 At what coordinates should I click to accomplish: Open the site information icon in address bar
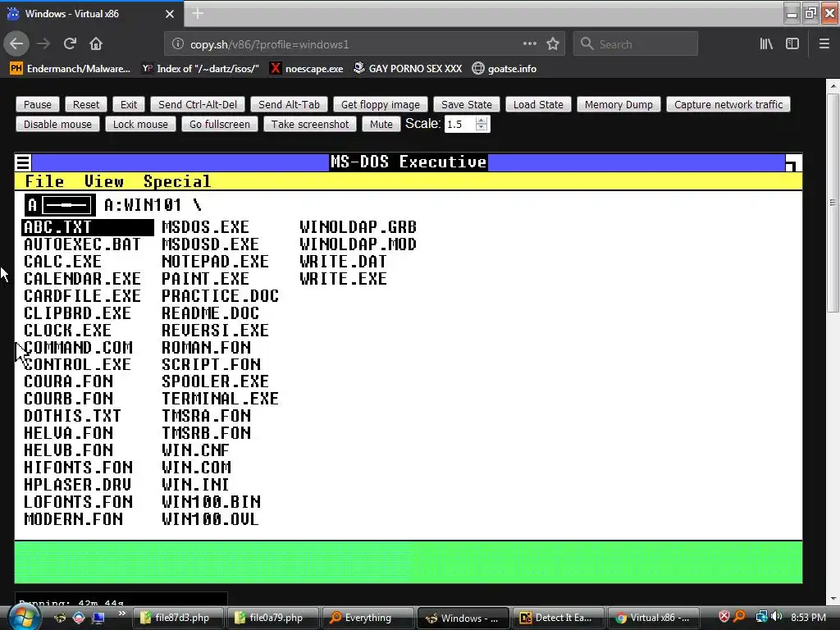click(x=178, y=44)
